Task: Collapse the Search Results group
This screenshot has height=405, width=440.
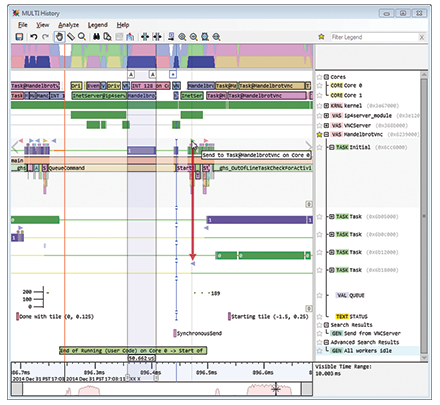Action: click(327, 325)
